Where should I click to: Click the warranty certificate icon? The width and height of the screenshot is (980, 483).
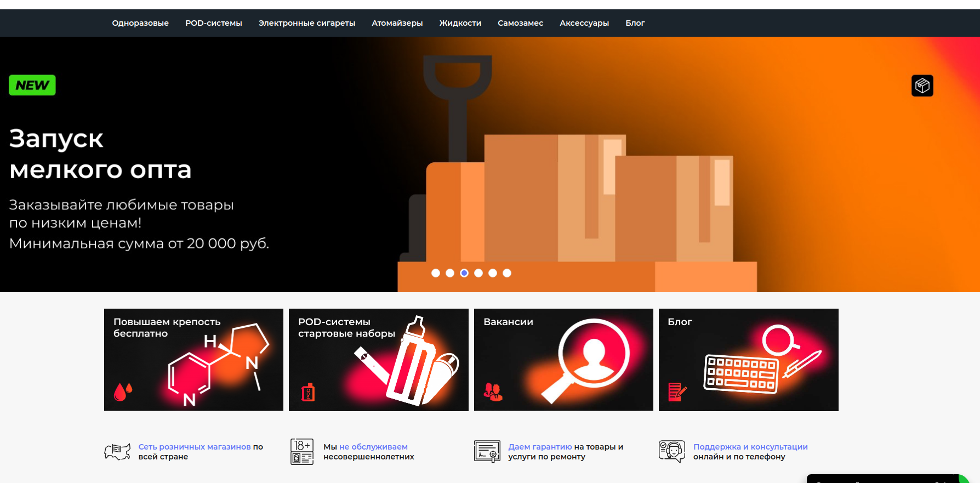487,452
